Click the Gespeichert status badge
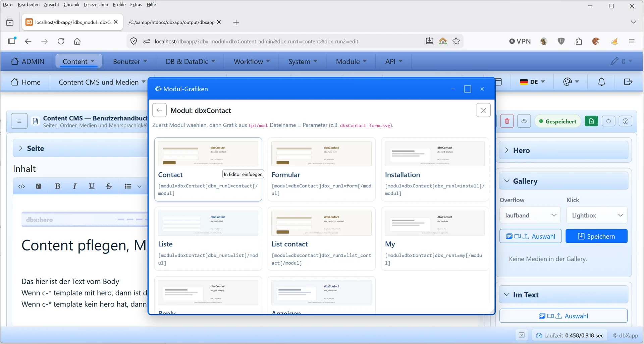This screenshot has width=644, height=344. point(557,121)
